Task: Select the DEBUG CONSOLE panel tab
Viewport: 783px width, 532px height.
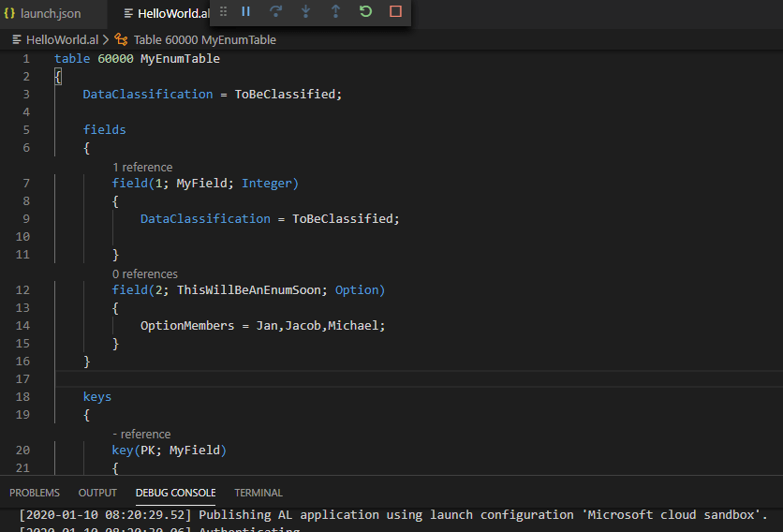Action: 175,493
